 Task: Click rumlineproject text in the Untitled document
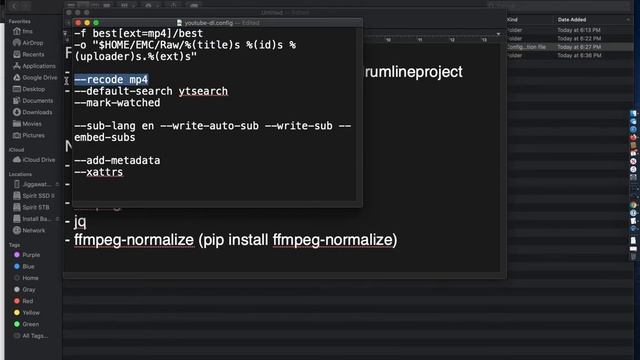[413, 72]
